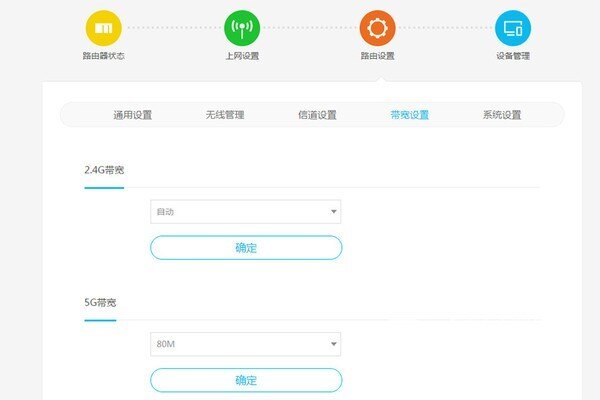Click the 5G带宽 section heading
The height and width of the screenshot is (400, 600).
tap(100, 302)
